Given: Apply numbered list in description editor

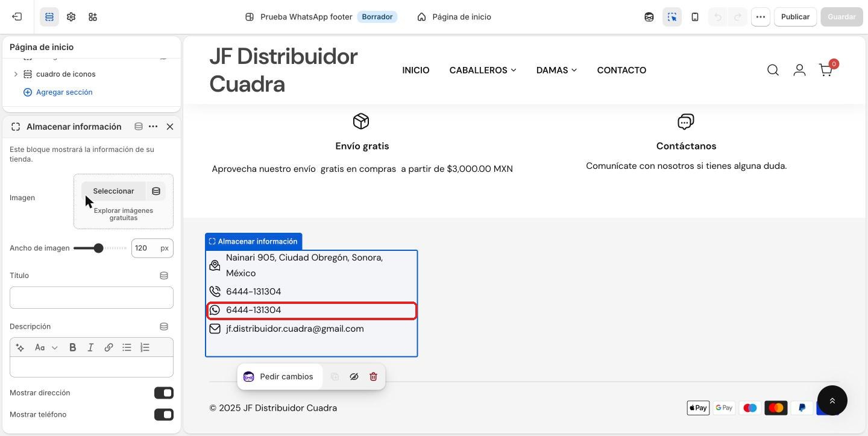Looking at the screenshot, I should 145,347.
